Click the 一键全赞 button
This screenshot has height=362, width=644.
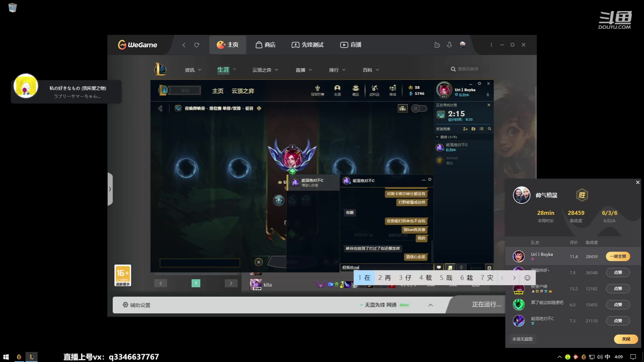click(x=618, y=256)
